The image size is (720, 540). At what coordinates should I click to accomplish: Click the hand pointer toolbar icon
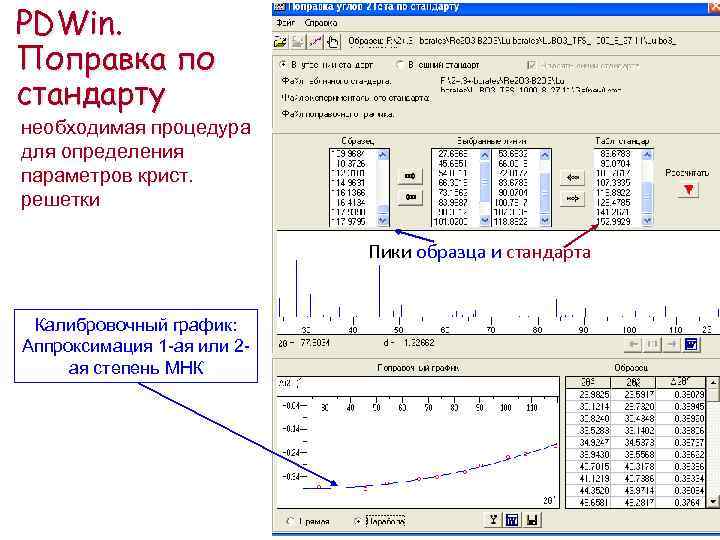[332, 42]
